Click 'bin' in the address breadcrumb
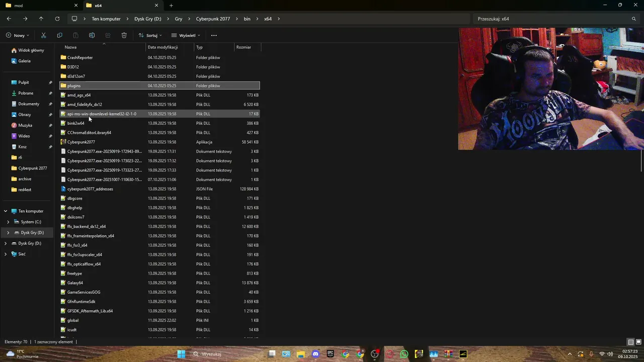This screenshot has height=362, width=644. click(247, 19)
